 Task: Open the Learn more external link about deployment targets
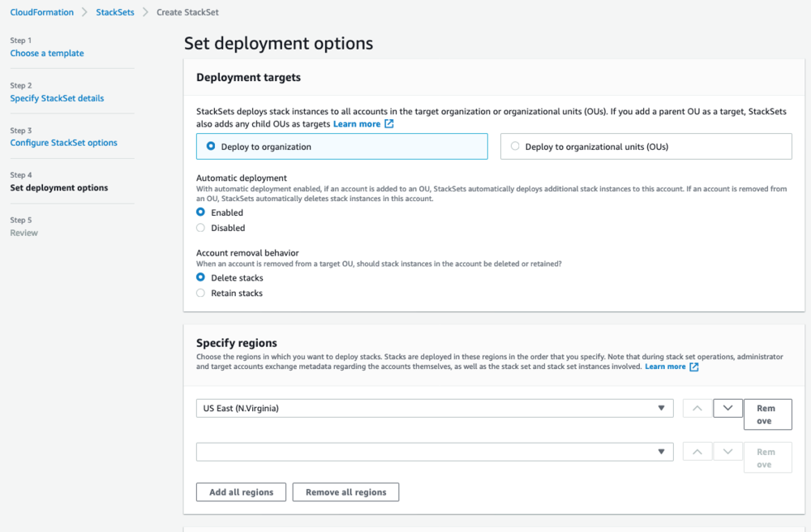point(357,122)
